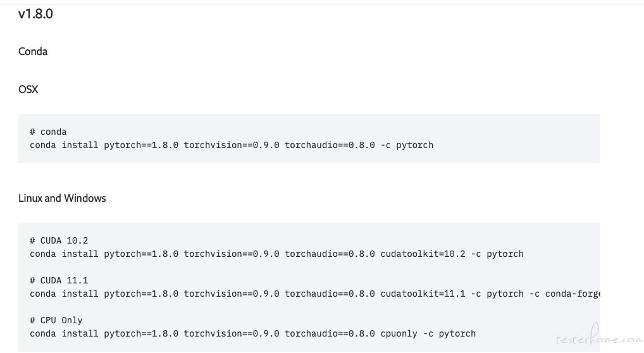Click 'torchvision==0.9.0' in OSX command
The image size is (644, 353).
point(232,145)
